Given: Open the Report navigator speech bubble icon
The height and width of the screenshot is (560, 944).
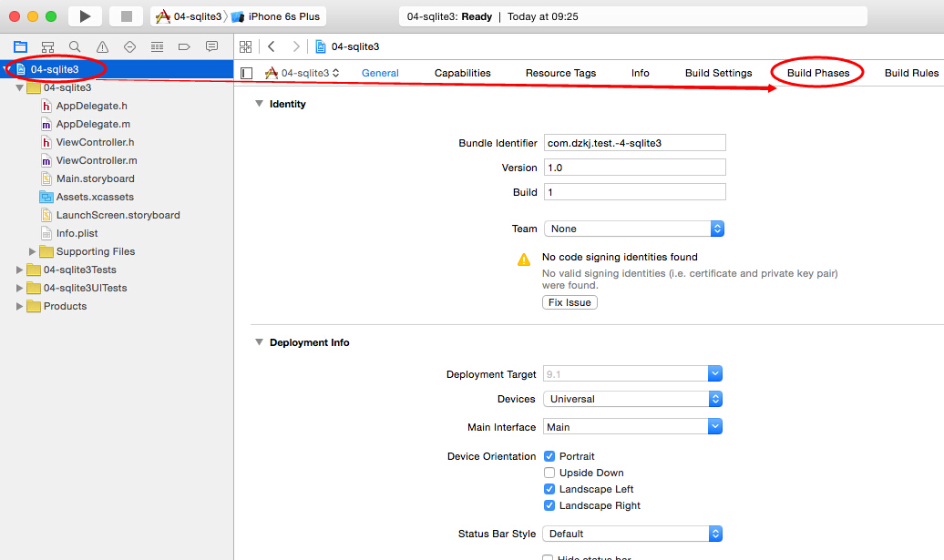Looking at the screenshot, I should [212, 46].
